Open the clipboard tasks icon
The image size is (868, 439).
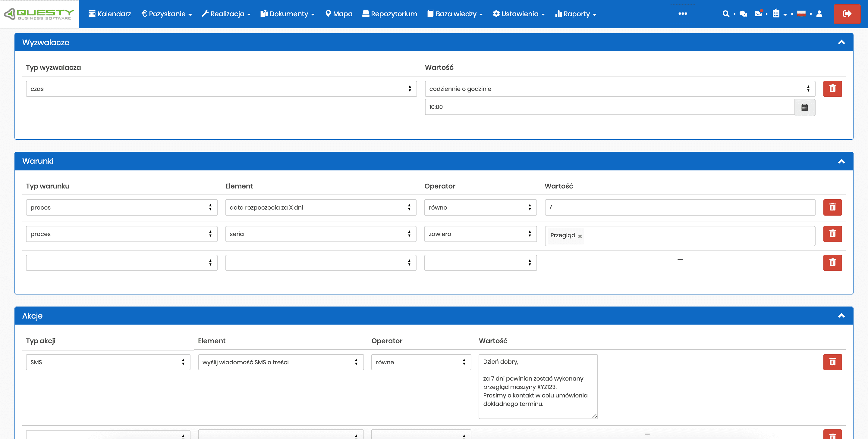click(776, 14)
